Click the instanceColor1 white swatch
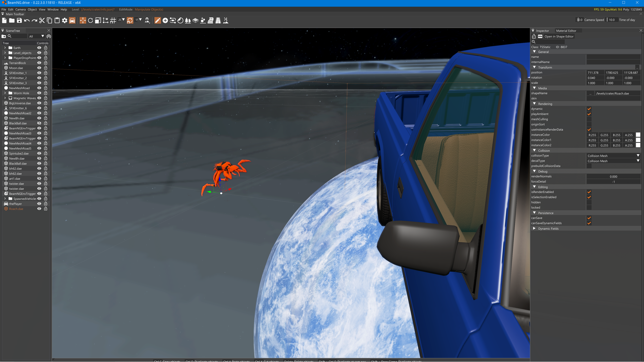This screenshot has width=644, height=362. point(638,140)
